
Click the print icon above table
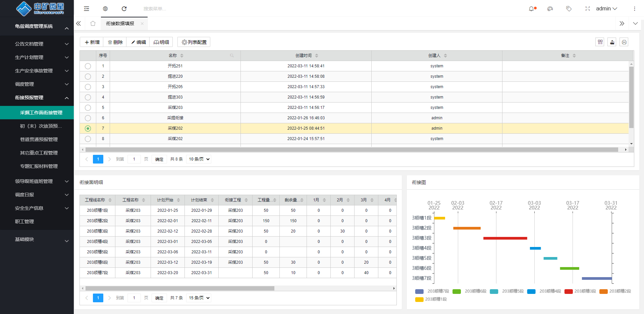624,42
